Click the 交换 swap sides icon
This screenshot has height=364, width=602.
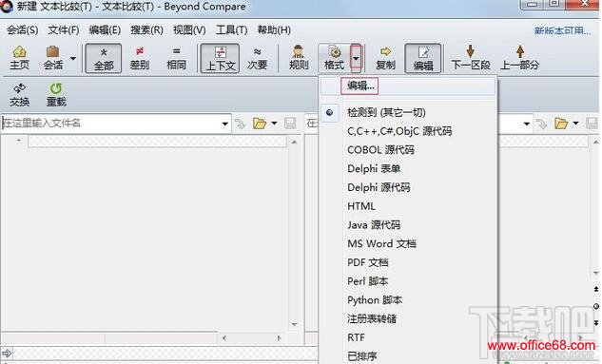coord(20,95)
